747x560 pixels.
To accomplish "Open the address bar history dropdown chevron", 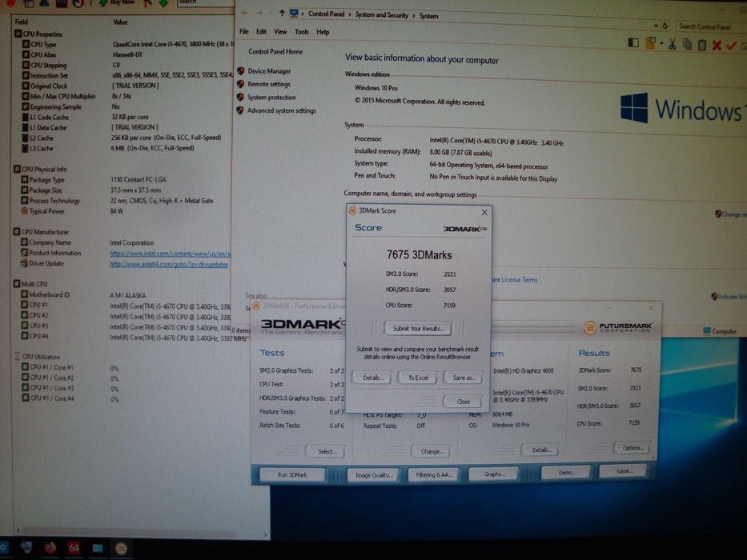I will click(656, 26).
